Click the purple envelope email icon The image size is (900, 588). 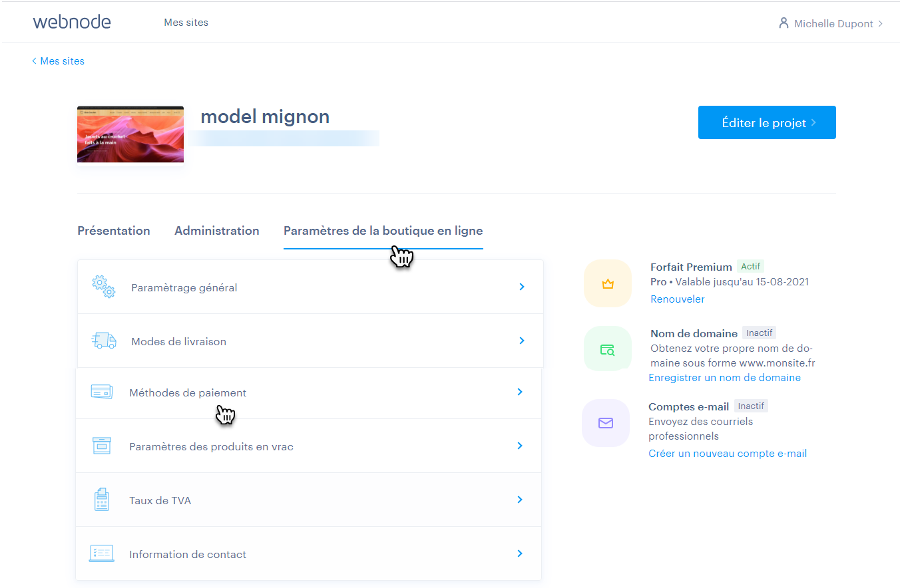pyautogui.click(x=605, y=423)
